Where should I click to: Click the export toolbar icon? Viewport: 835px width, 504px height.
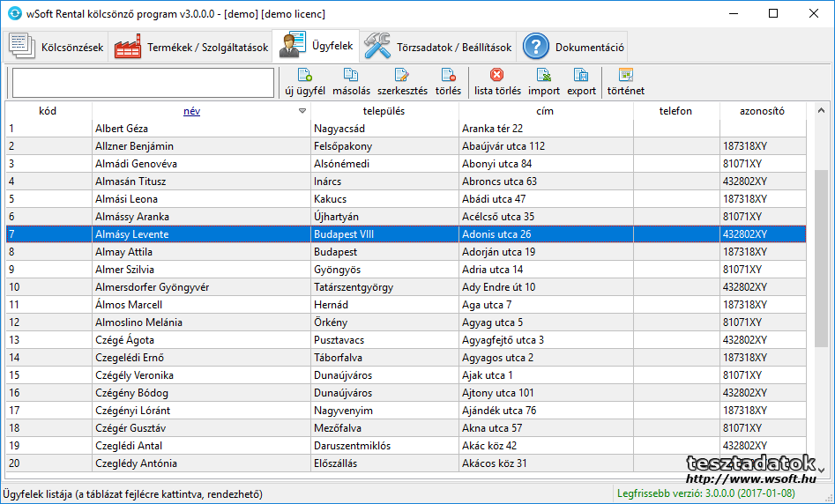[x=581, y=75]
